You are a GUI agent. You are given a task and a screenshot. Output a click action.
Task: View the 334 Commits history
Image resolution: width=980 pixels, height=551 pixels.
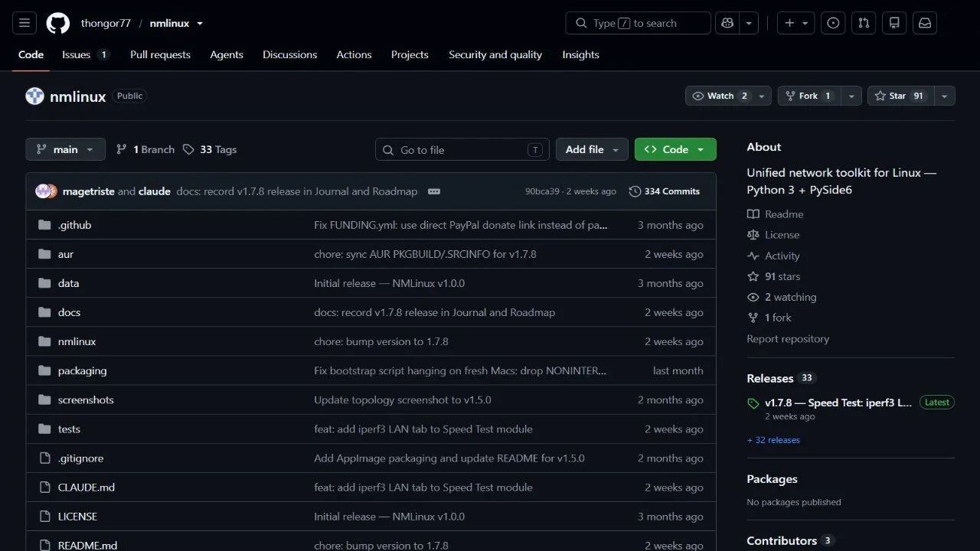click(x=665, y=191)
